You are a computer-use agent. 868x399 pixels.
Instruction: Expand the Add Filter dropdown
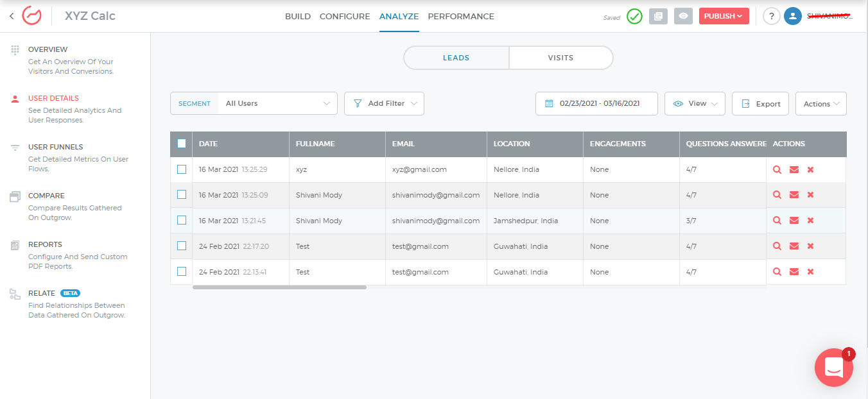coord(384,103)
